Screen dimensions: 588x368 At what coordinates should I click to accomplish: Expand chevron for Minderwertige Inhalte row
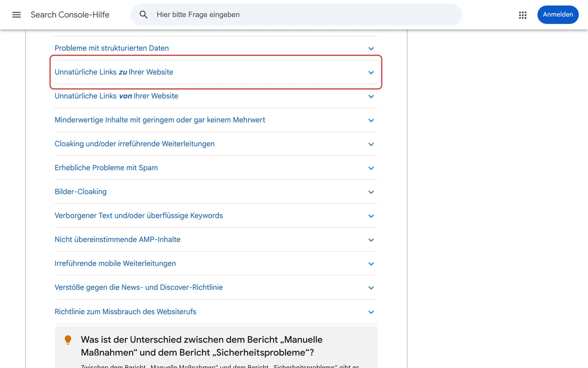click(x=371, y=120)
